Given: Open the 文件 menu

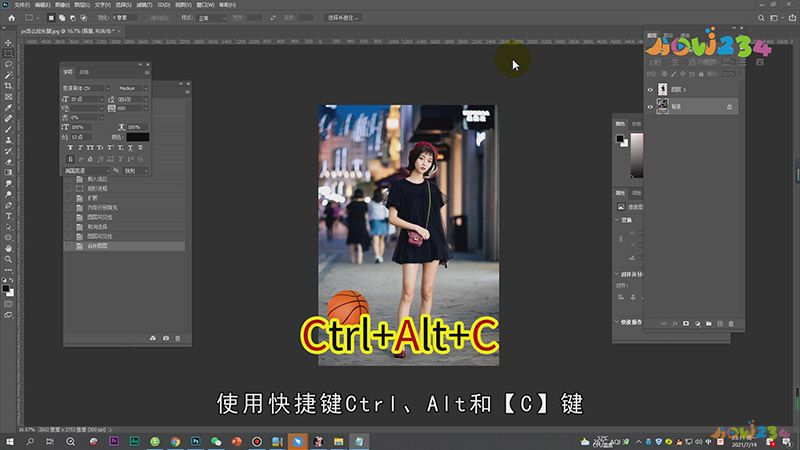Looking at the screenshot, I should (x=21, y=5).
